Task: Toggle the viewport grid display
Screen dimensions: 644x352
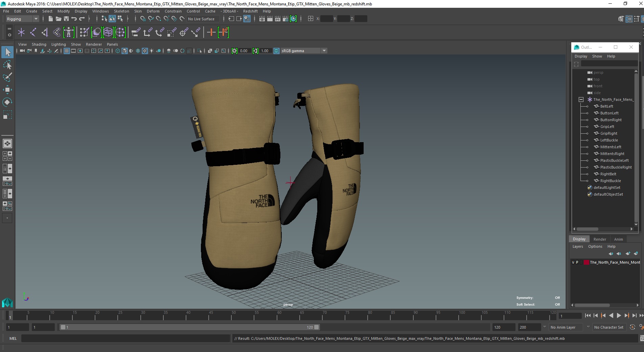Action: coord(67,51)
